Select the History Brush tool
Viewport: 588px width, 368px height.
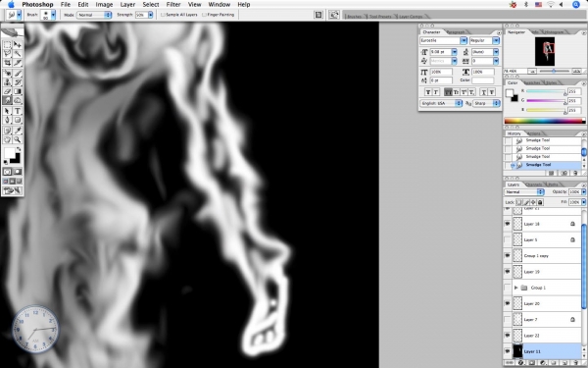click(x=18, y=82)
